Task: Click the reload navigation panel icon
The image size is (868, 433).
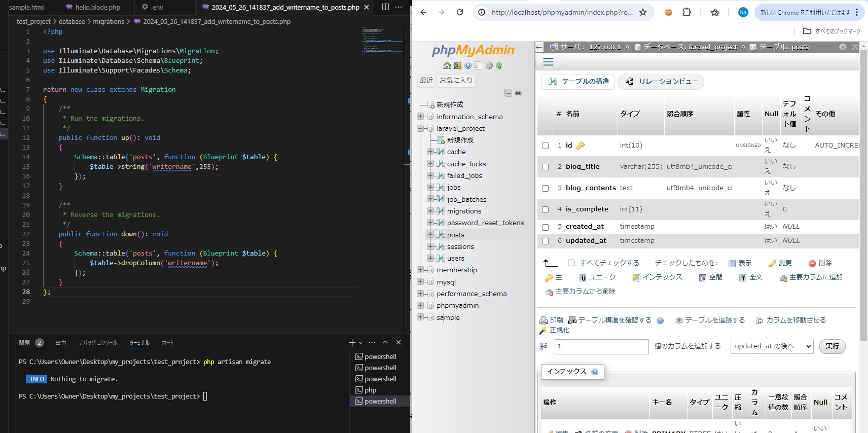Action: [x=499, y=65]
